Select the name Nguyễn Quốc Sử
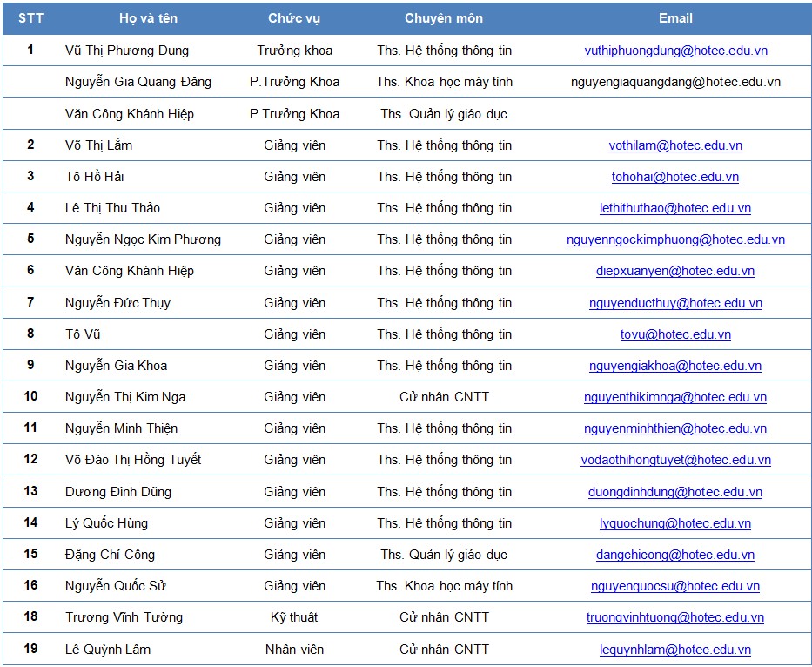812x667 pixels. (116, 586)
